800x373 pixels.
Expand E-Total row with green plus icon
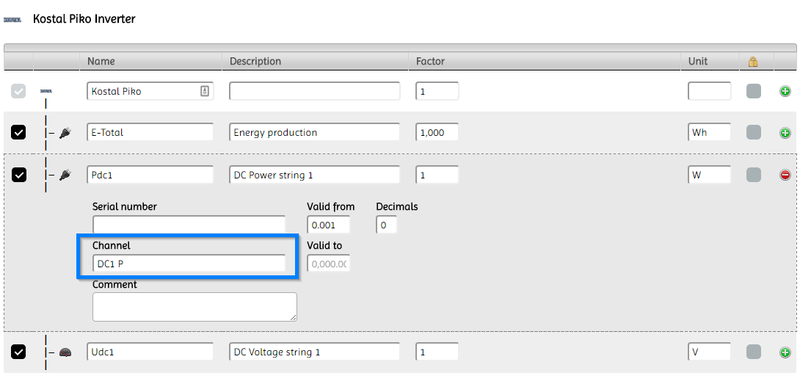785,133
